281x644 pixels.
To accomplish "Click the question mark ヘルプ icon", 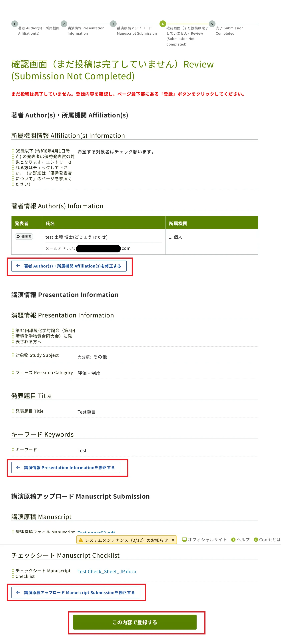I will tap(233, 540).
